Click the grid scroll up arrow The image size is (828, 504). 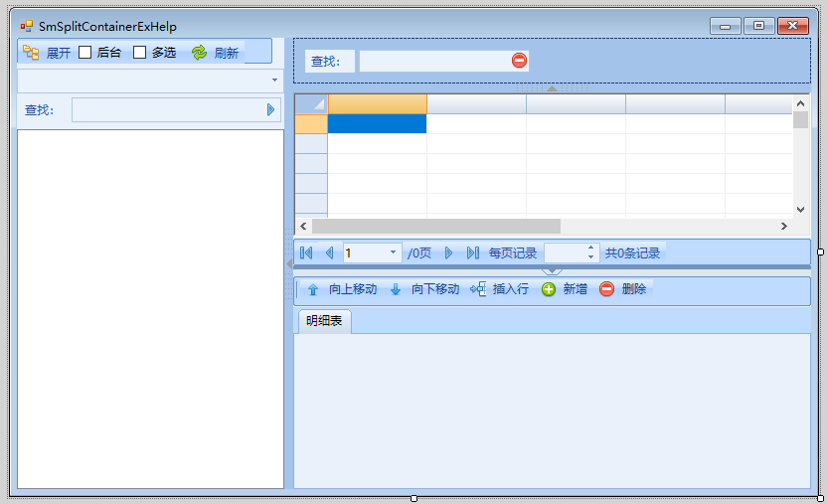pyautogui.click(x=800, y=103)
